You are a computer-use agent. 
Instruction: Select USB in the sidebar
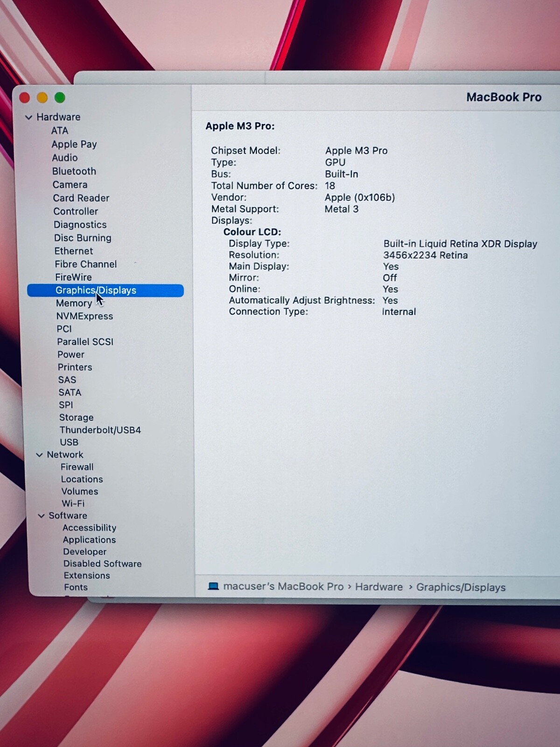(69, 442)
